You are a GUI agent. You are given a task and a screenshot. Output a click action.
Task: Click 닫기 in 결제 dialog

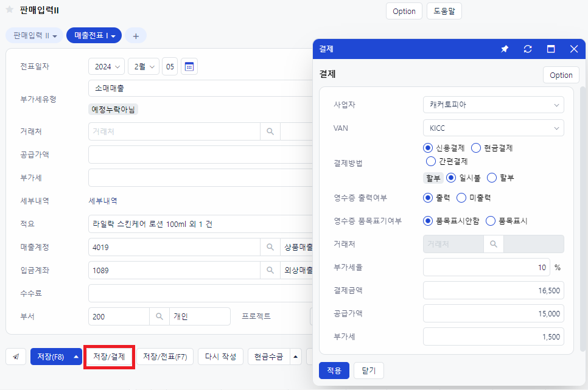click(369, 371)
